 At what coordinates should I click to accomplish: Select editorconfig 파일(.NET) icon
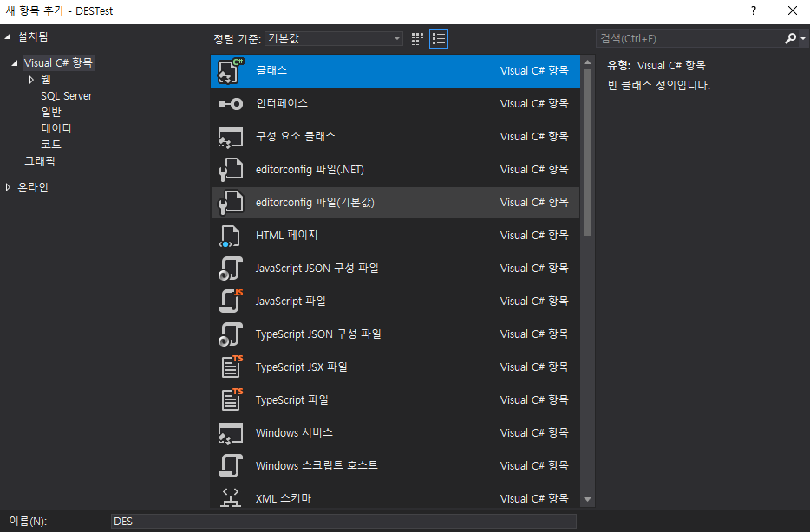[x=231, y=170]
